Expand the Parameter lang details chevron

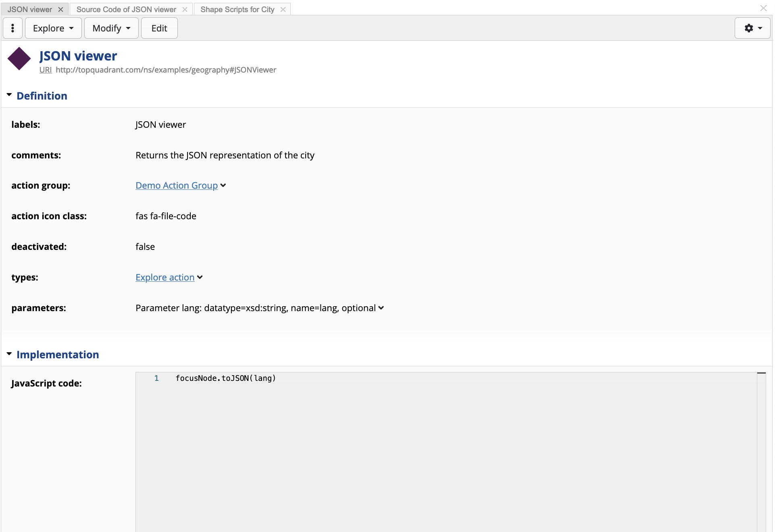tap(381, 308)
